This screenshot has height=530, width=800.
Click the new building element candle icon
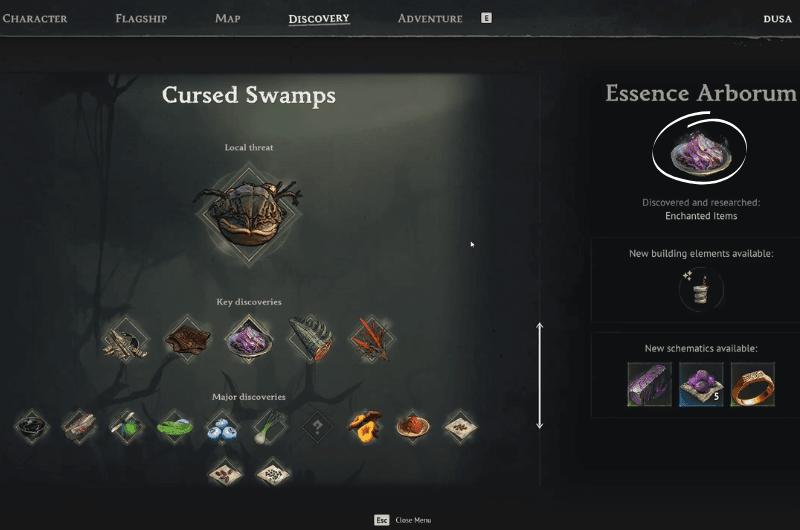[x=701, y=290]
